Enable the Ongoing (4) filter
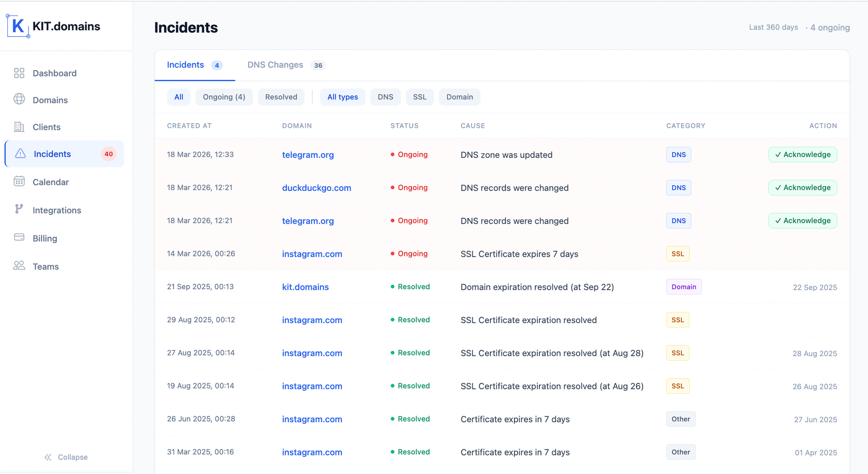 coord(224,97)
